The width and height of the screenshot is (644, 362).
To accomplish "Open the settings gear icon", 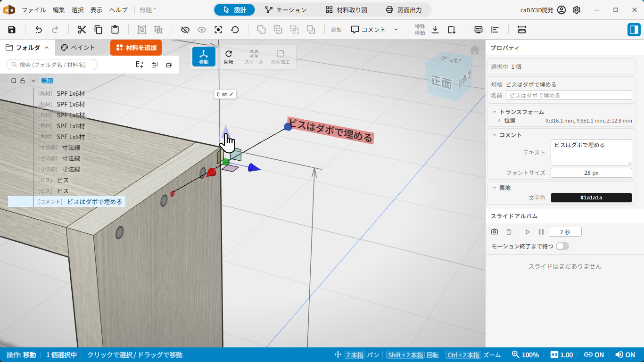I will (x=577, y=10).
